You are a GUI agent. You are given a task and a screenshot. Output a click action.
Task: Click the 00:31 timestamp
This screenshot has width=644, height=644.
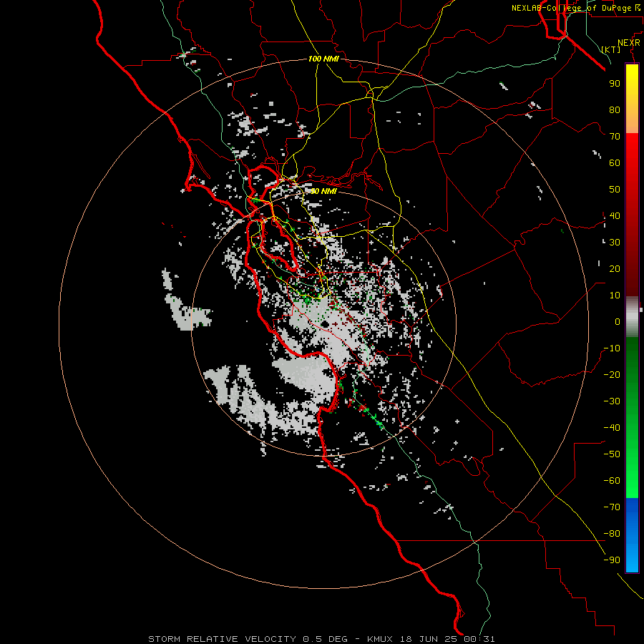tap(479, 639)
